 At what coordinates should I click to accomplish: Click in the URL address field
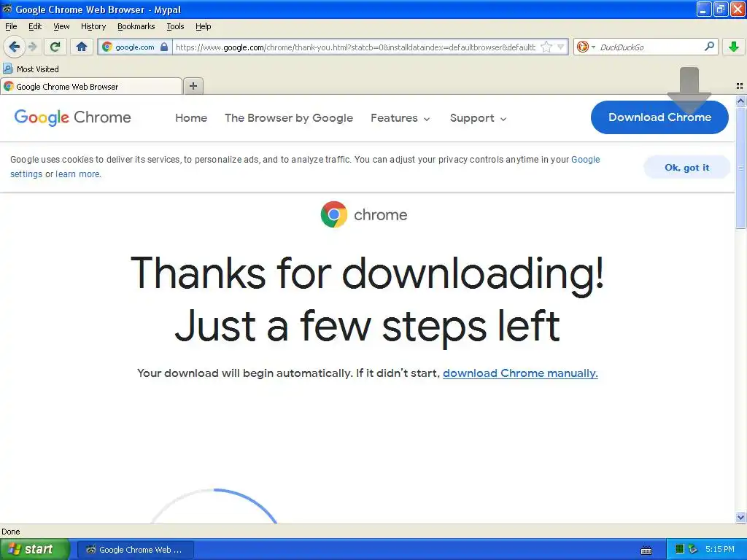point(355,47)
